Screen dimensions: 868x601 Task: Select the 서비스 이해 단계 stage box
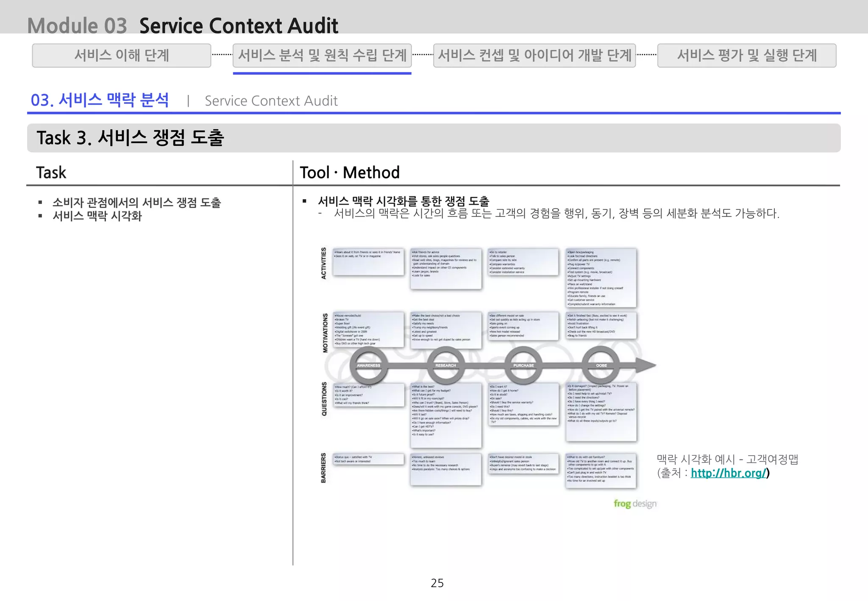click(122, 56)
